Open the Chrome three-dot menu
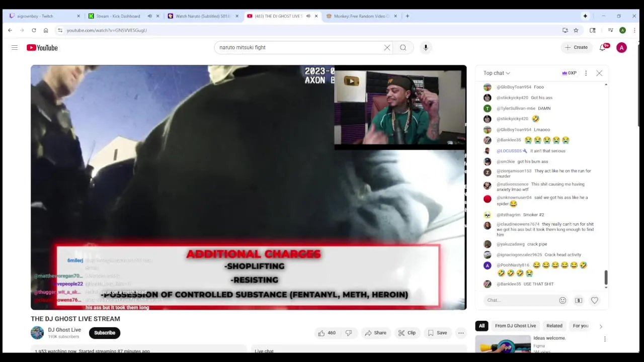 [x=634, y=30]
